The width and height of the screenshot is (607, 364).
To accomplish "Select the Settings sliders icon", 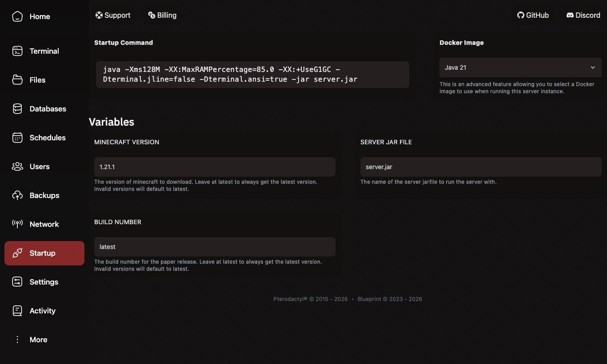I will pos(17,282).
